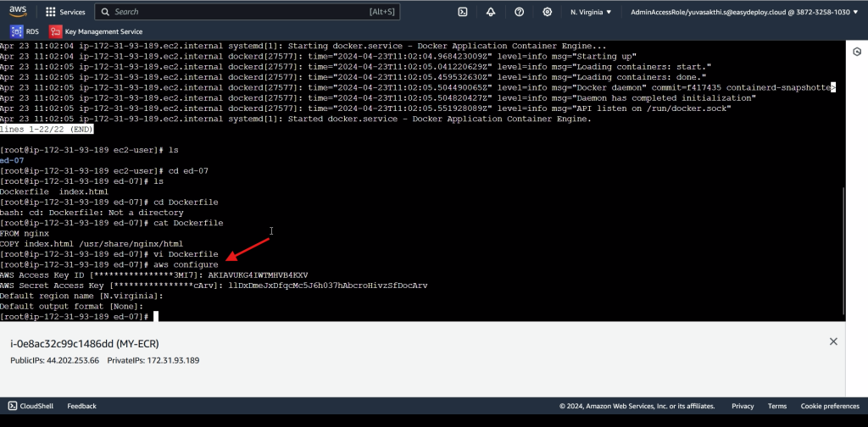Open the Privacy link
The width and height of the screenshot is (868, 427).
point(743,407)
